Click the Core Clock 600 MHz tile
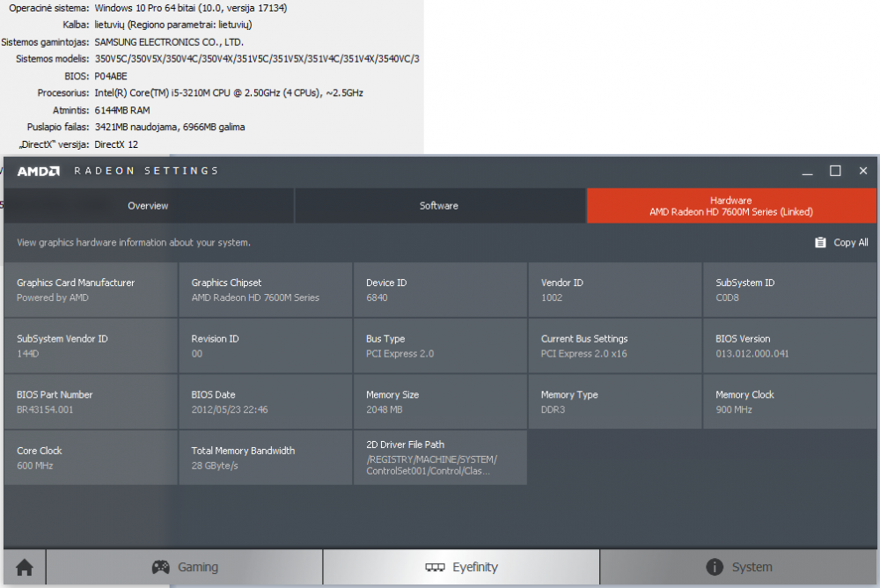Viewport: 880px width, 588px height. pyautogui.click(x=91, y=458)
